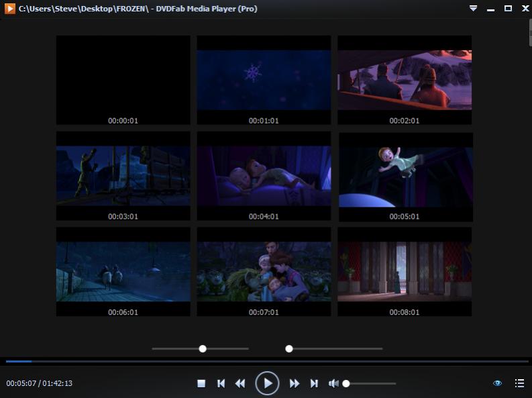This screenshot has width=532, height=398.
Task: Click the playback progress bar
Action: coord(267,361)
